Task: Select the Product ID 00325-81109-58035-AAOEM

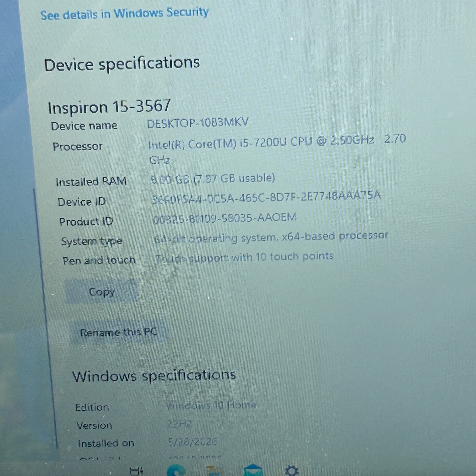Action: pyautogui.click(x=225, y=218)
